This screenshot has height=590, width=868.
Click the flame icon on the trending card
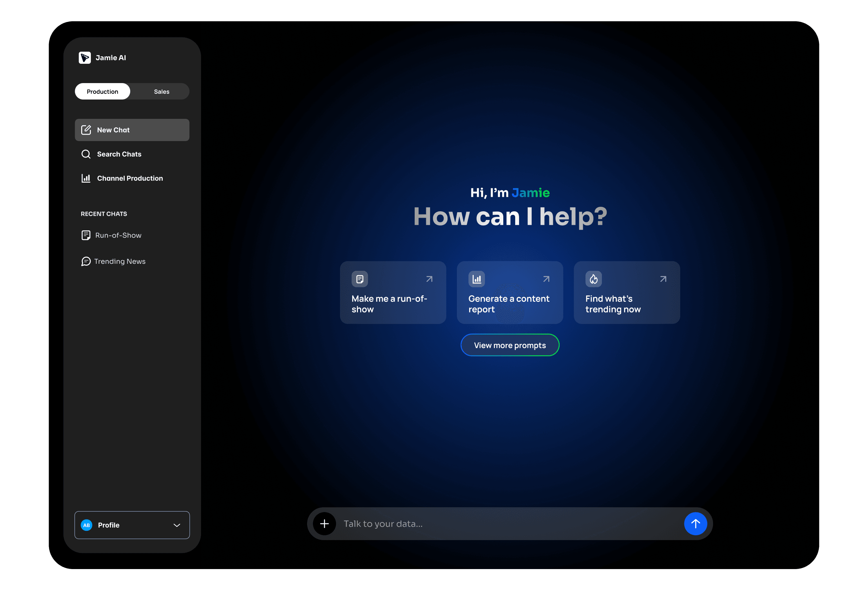594,279
